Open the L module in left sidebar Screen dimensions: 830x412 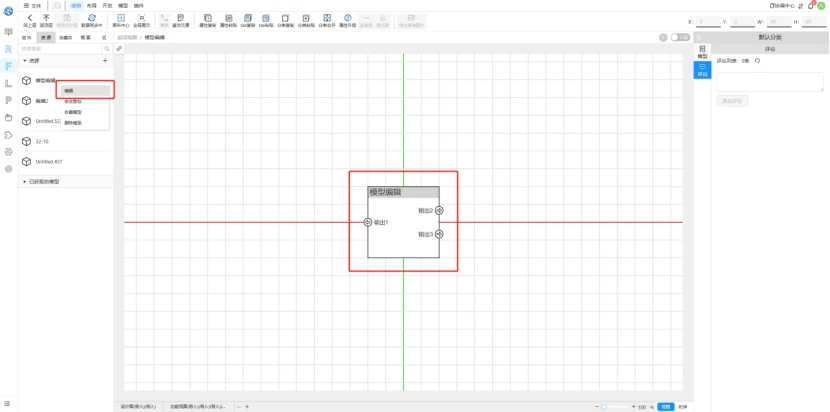pos(8,83)
